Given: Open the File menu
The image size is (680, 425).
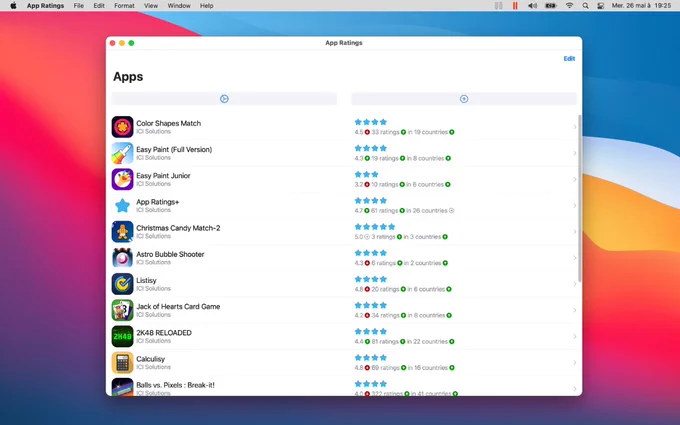Looking at the screenshot, I should (78, 6).
